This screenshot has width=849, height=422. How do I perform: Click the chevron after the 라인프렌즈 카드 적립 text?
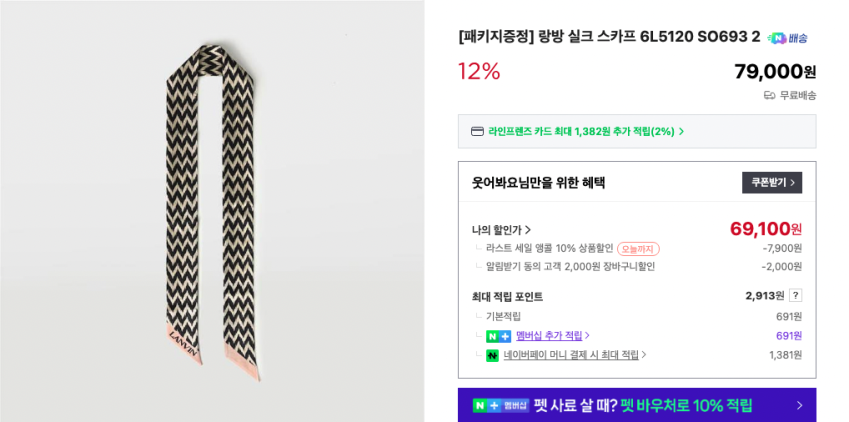682,131
